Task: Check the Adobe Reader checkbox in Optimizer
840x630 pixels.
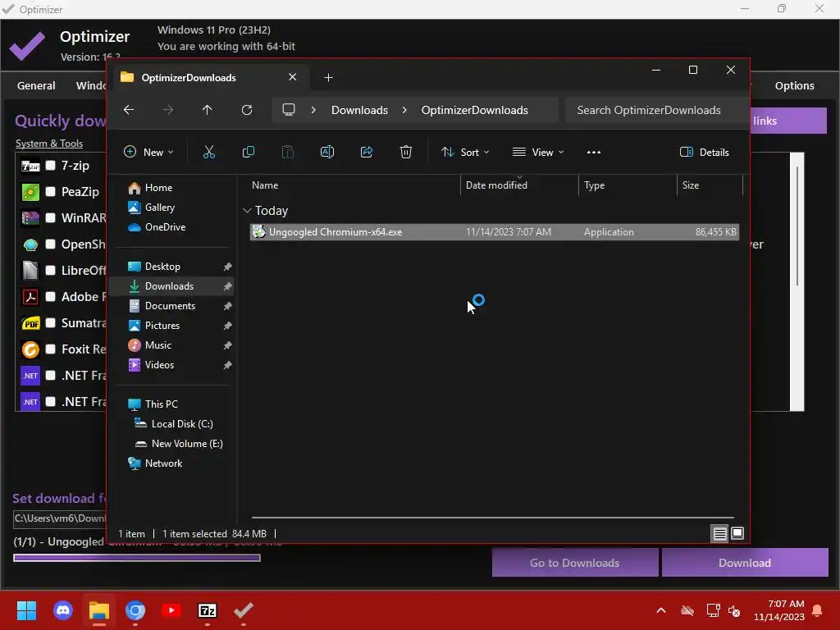Action: (50, 296)
